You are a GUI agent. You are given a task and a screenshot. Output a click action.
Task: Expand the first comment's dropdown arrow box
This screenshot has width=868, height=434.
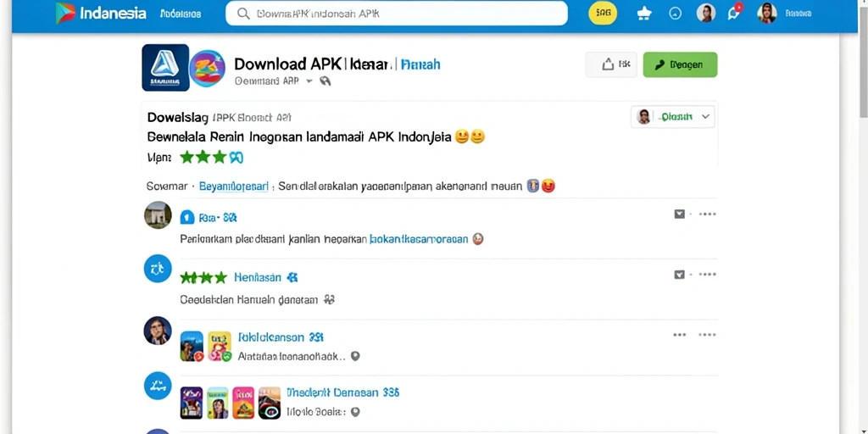click(679, 214)
